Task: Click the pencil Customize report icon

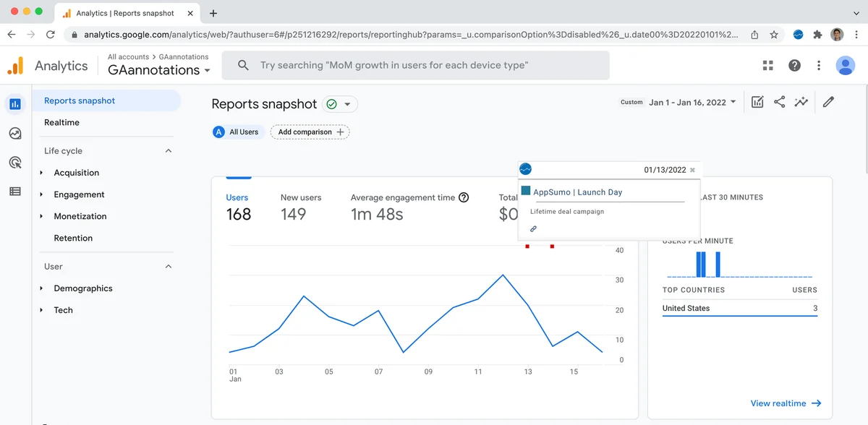Action: tap(828, 102)
